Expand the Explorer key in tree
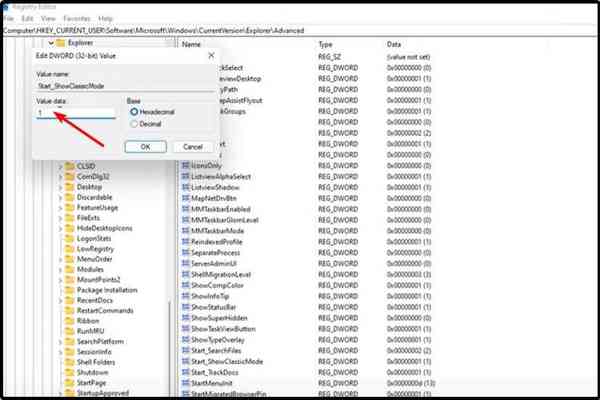The image size is (600, 400). tap(48, 45)
